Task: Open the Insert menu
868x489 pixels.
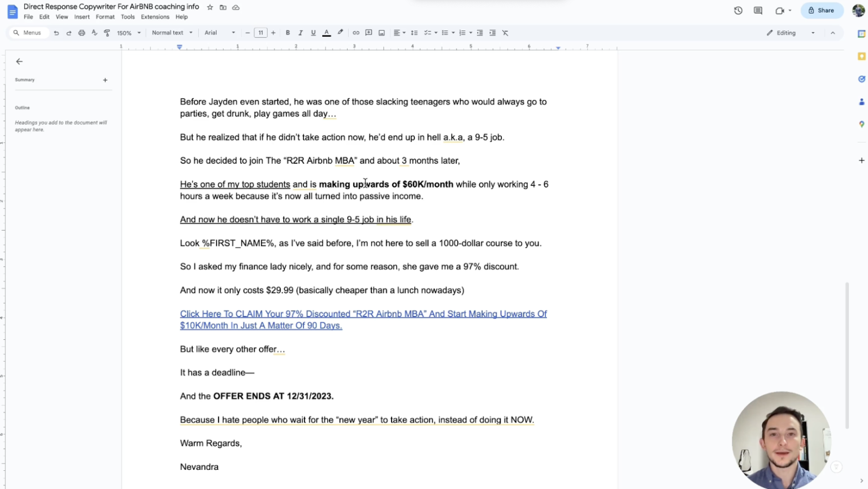Action: tap(82, 16)
